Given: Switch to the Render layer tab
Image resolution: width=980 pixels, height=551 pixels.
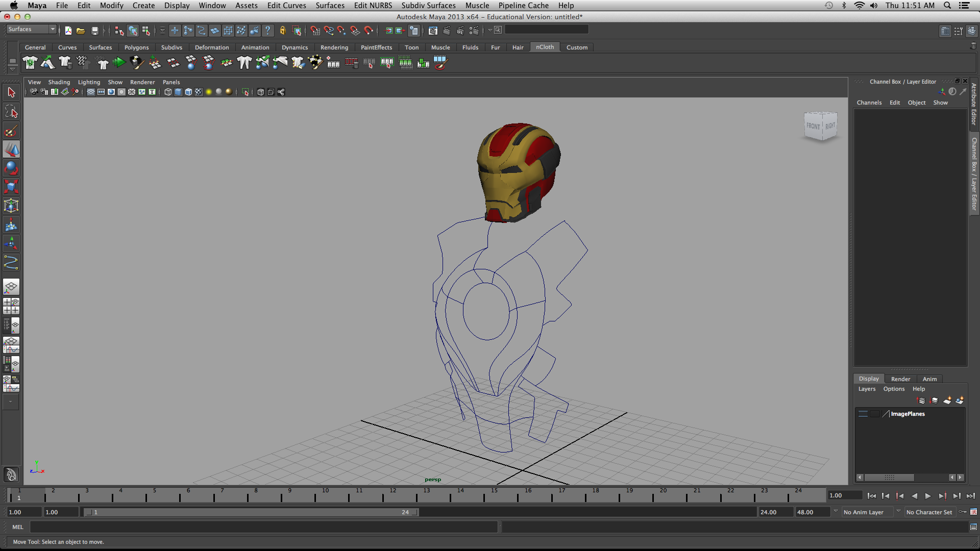Looking at the screenshot, I should 900,379.
